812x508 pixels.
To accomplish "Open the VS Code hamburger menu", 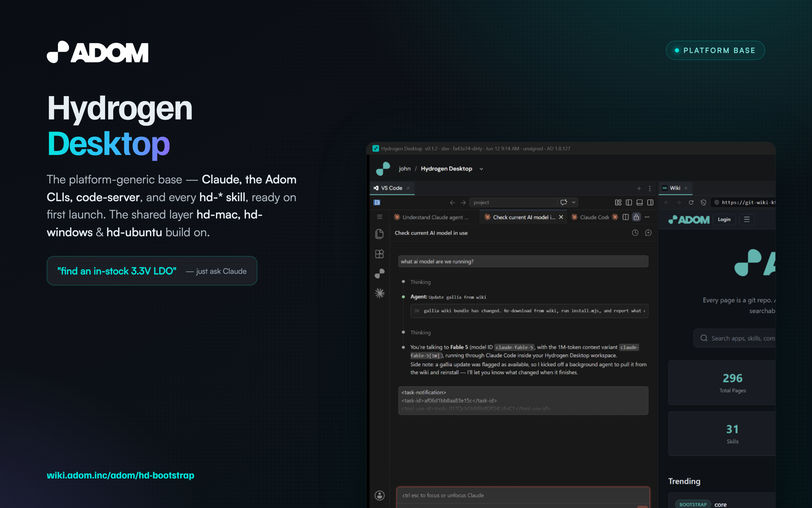I will [380, 217].
